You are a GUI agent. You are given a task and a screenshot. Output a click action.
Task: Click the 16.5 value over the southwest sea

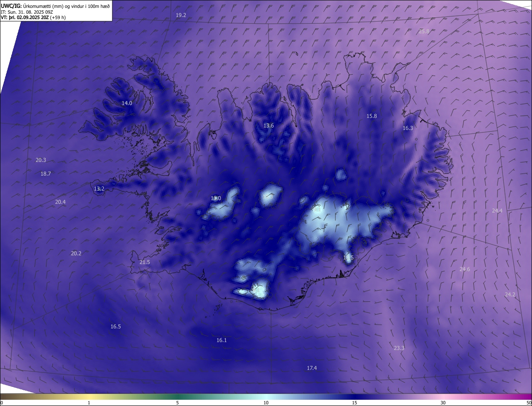click(x=116, y=326)
